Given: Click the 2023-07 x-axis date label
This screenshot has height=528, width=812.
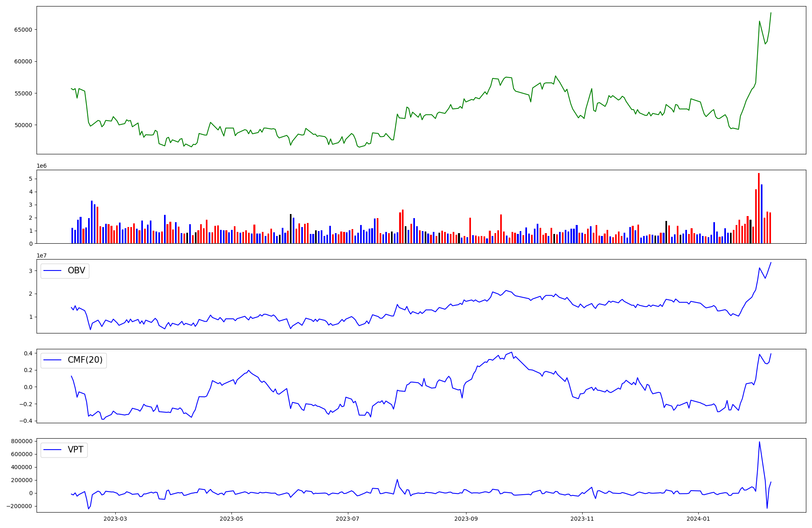Looking at the screenshot, I should tap(348, 519).
